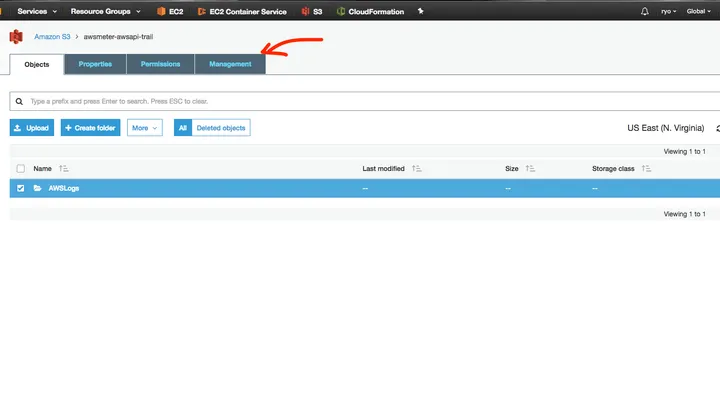Expand the Resource Groups dropdown

(106, 11)
